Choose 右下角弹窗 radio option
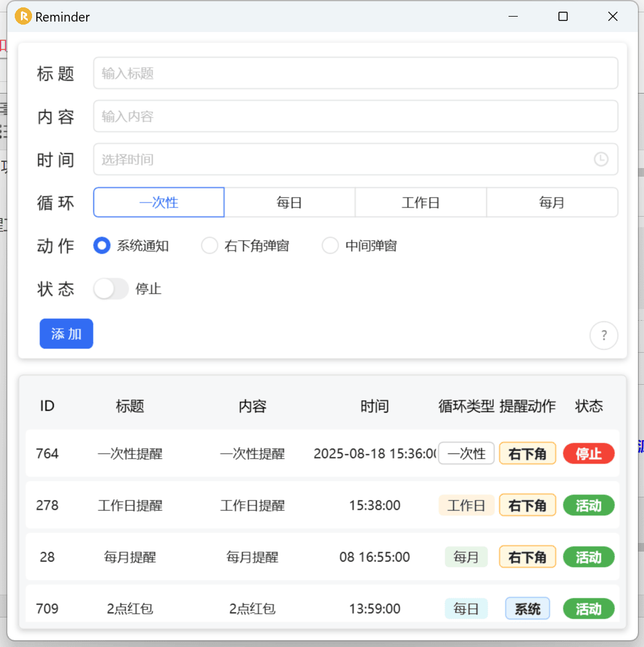This screenshot has height=647, width=644. 210,246
